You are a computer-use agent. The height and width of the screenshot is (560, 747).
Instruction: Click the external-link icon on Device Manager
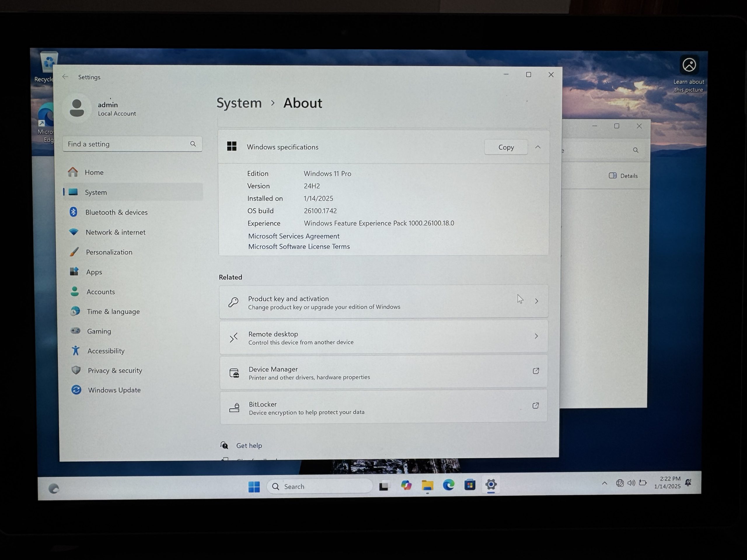[536, 371]
